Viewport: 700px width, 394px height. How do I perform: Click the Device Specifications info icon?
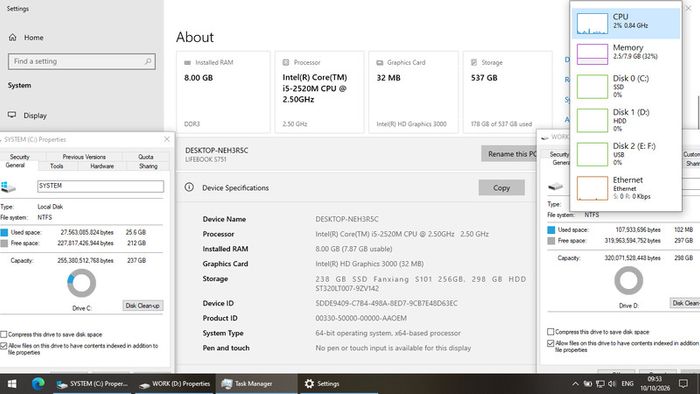[189, 187]
